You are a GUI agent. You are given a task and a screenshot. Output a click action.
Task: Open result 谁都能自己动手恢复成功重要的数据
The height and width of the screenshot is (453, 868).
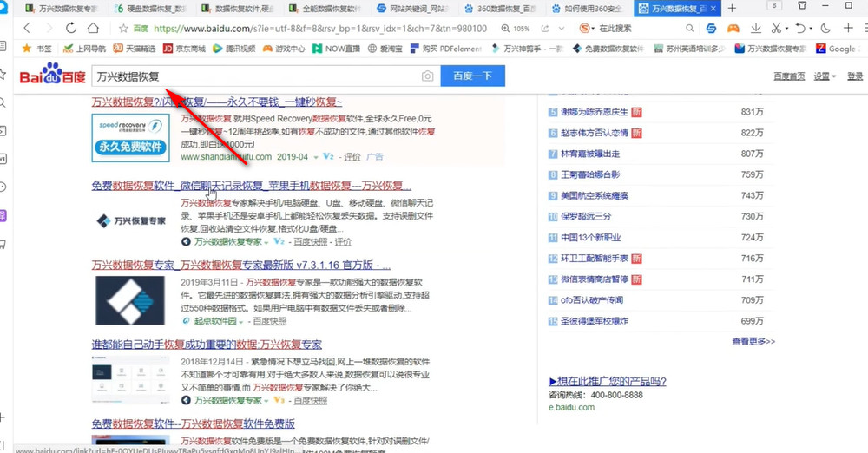[x=207, y=345]
